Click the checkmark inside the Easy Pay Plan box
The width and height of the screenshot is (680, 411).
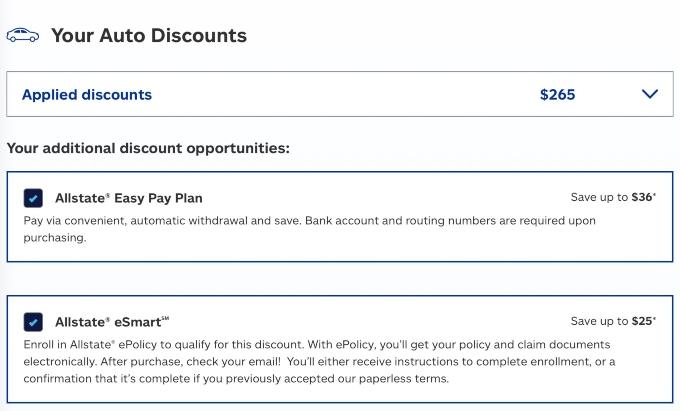coord(33,199)
